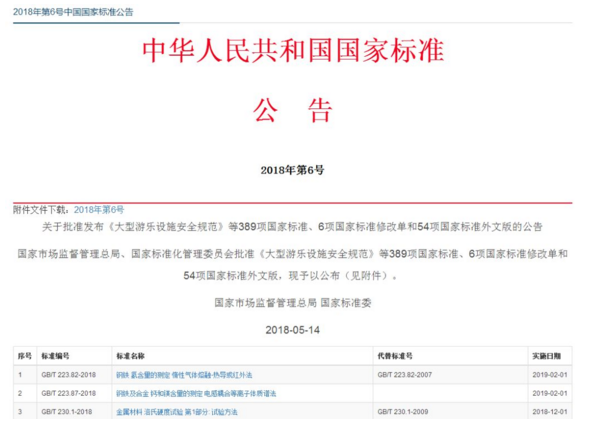Click the 2018-12-01 implementation date cell

549,411
